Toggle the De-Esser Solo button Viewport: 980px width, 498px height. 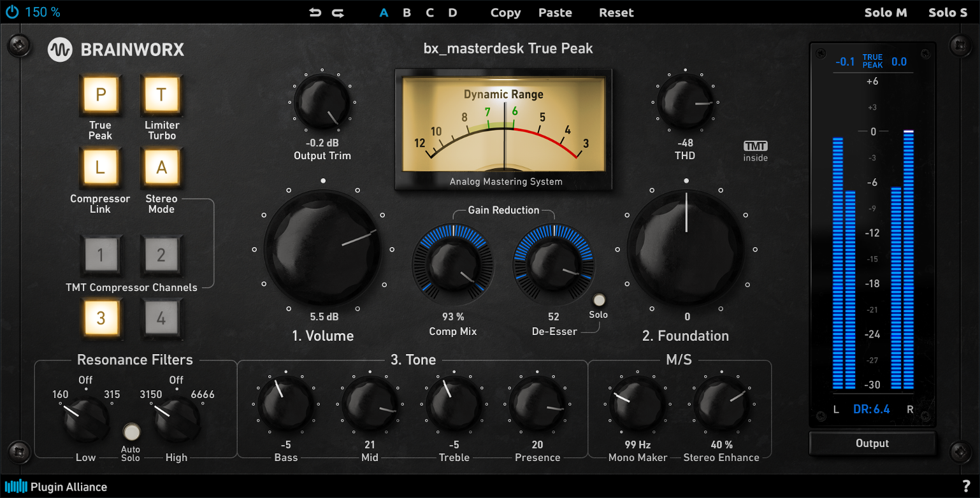click(x=600, y=300)
